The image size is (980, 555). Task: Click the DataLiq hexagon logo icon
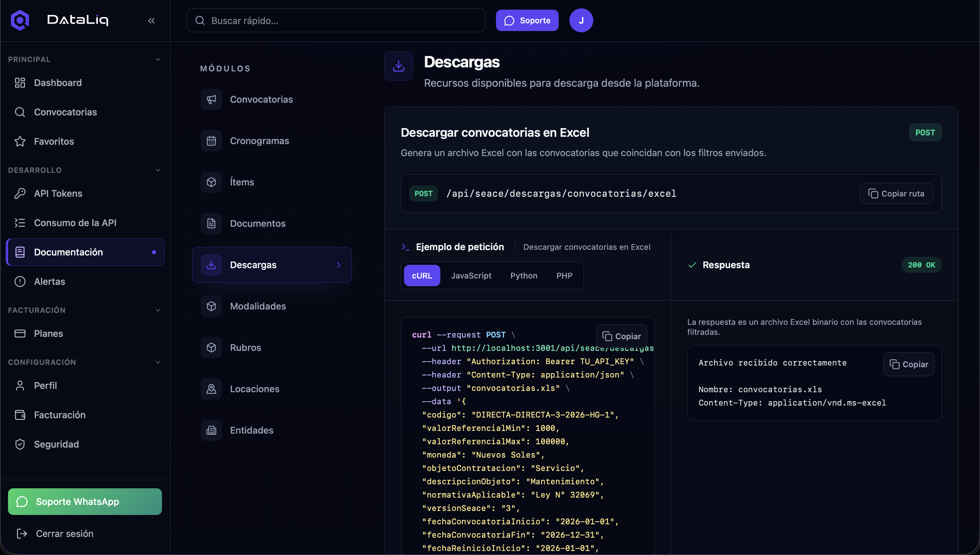pos(20,20)
